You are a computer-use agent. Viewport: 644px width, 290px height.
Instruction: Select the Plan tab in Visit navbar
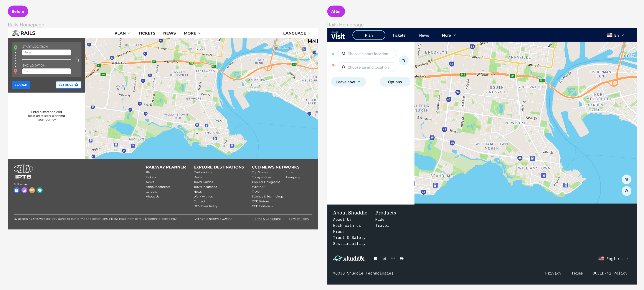point(368,35)
